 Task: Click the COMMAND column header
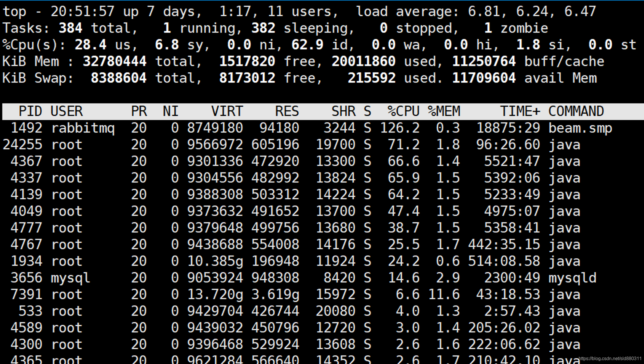click(x=576, y=111)
